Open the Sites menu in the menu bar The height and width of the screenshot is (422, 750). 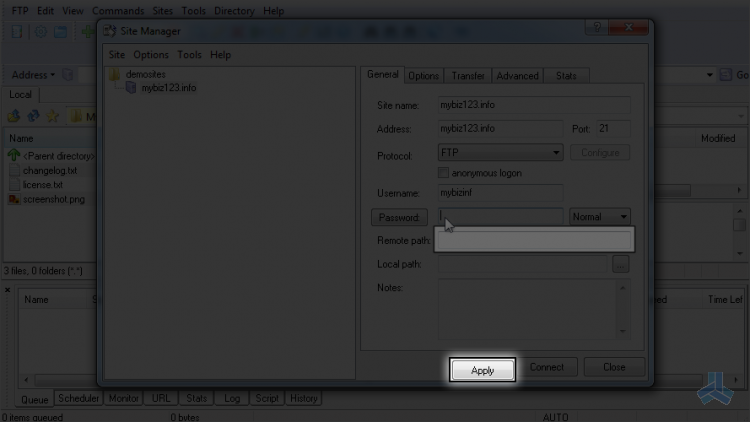point(162,11)
